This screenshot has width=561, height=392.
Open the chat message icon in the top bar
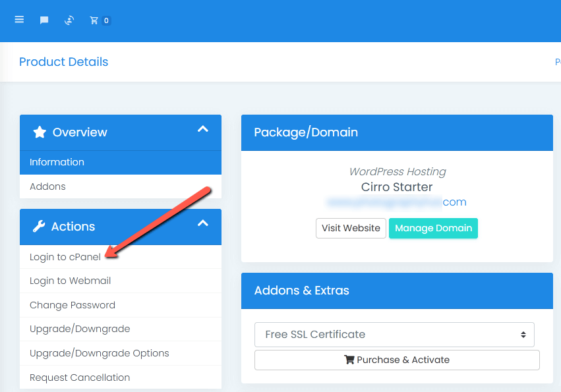click(x=44, y=19)
